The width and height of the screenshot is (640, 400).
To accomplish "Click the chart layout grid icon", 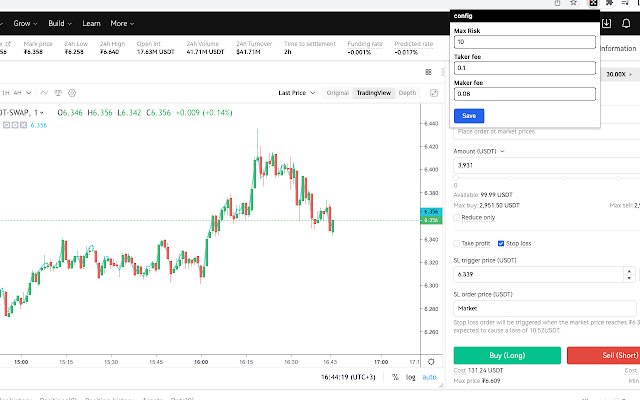I will tap(428, 72).
